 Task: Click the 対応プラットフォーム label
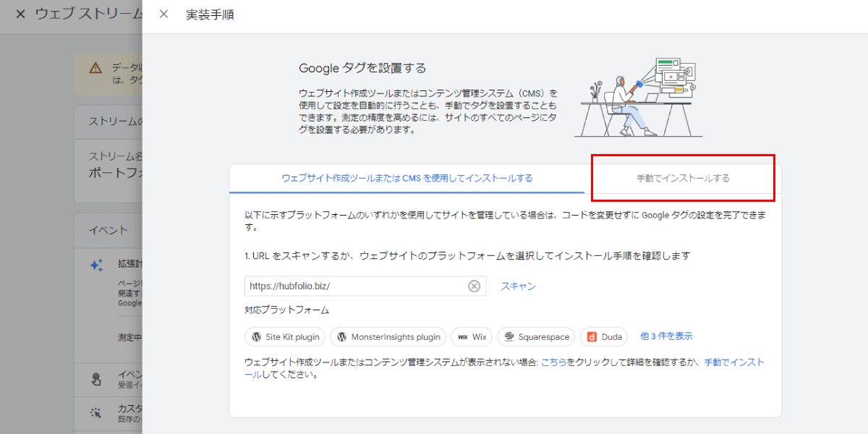[x=287, y=310]
